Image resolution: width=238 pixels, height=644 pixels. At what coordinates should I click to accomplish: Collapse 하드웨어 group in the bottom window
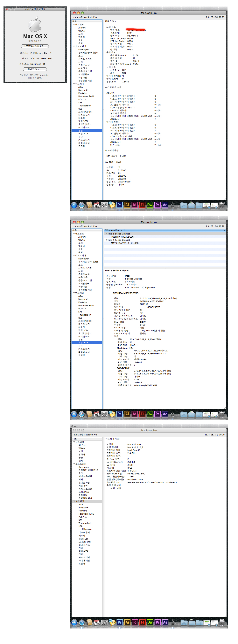tap(74, 501)
